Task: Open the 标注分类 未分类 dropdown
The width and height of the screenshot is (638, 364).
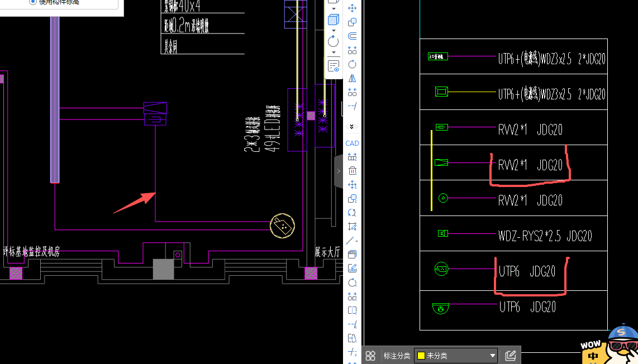Action: coord(492,356)
